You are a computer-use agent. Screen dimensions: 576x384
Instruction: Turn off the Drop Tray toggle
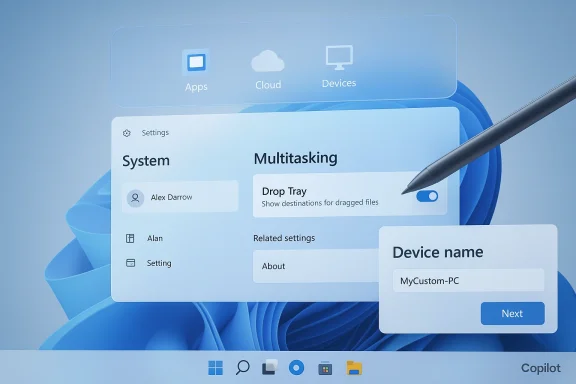click(427, 196)
